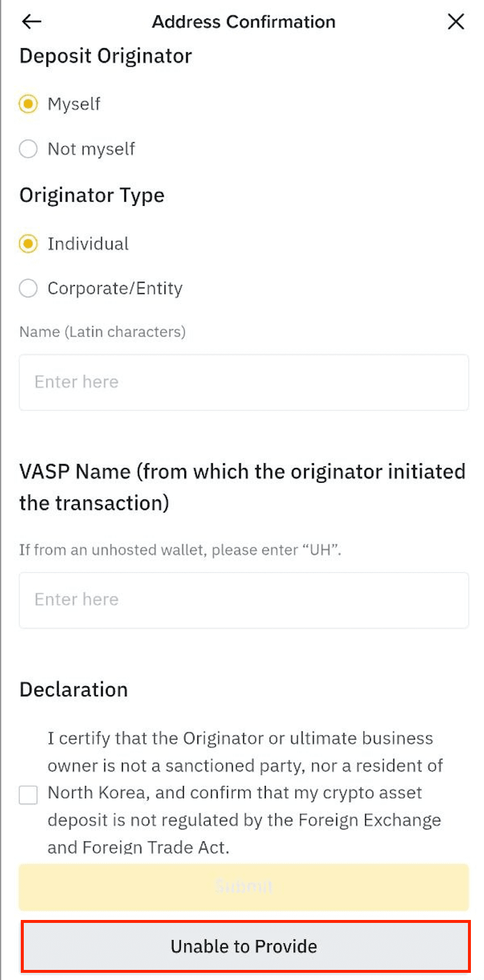Screen dimensions: 484x980
Task: Tap the Unable to Provide button
Action: click(245, 946)
